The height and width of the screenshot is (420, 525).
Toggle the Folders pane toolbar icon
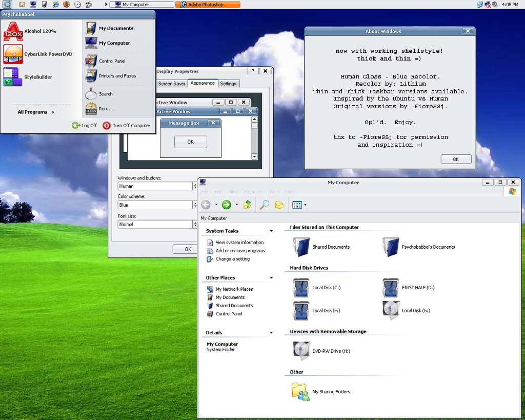[279, 205]
